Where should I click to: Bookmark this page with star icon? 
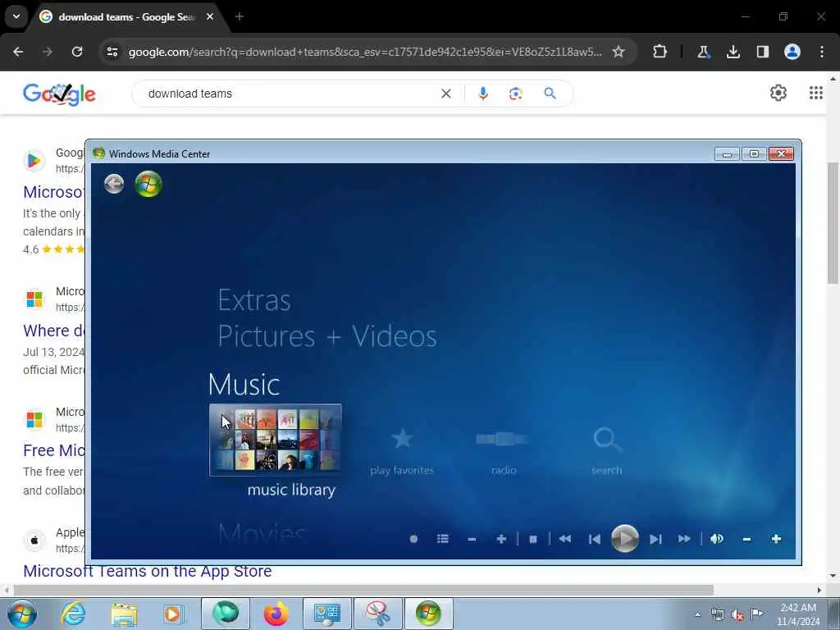click(x=619, y=52)
